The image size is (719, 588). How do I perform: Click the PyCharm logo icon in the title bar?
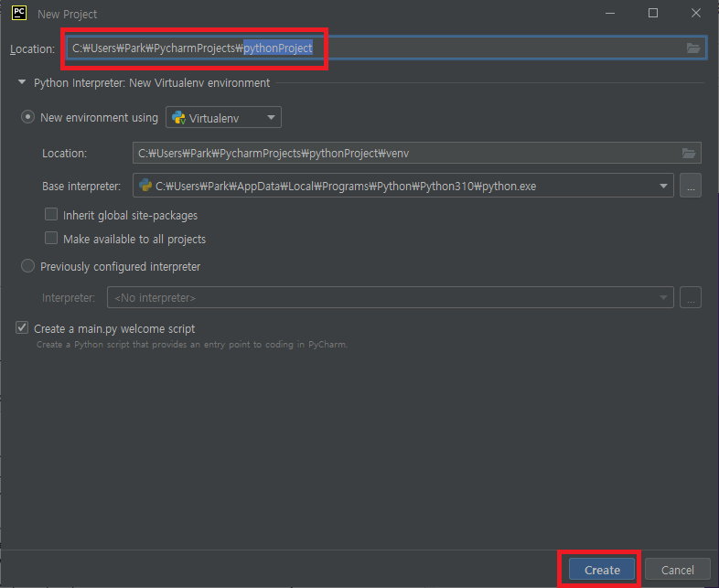[19, 13]
